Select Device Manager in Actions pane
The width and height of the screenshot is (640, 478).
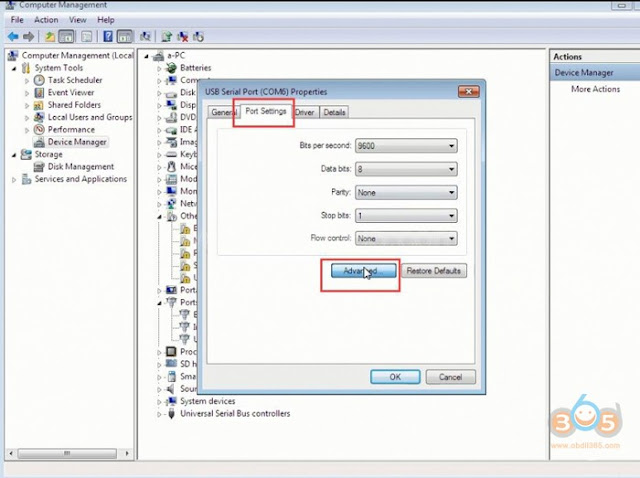595,73
